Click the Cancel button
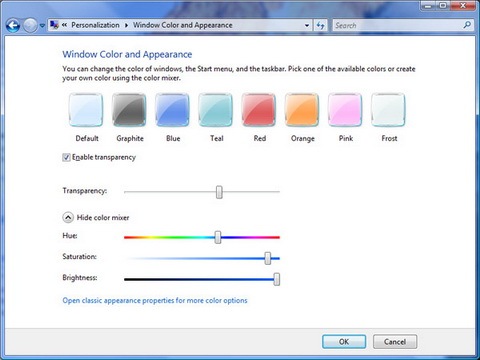Screen dimensions: 480x360 point(395,342)
